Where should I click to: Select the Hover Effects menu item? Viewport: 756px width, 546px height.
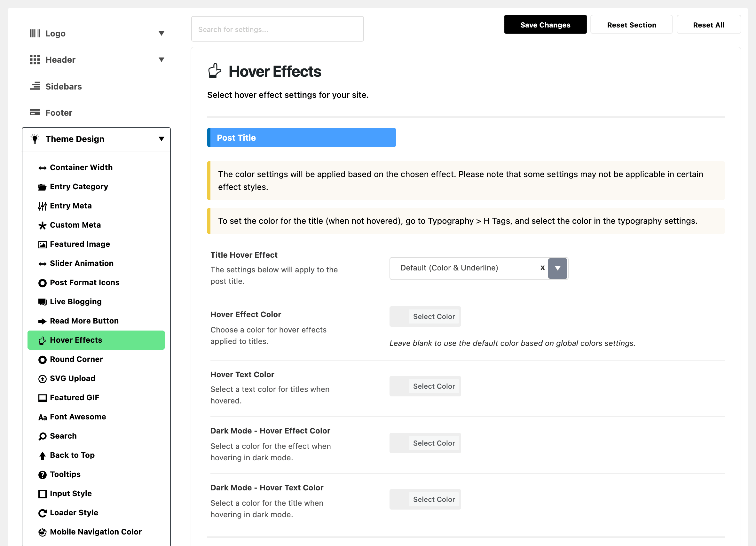(x=96, y=340)
